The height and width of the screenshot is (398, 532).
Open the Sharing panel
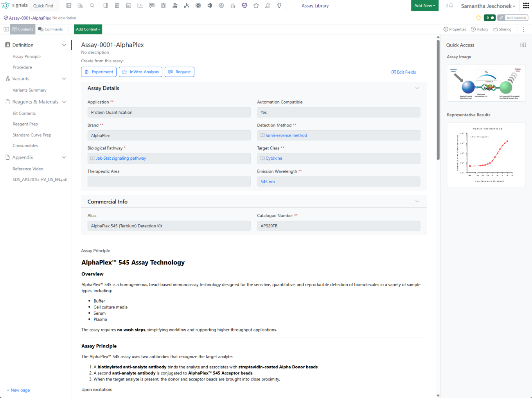tap(502, 29)
